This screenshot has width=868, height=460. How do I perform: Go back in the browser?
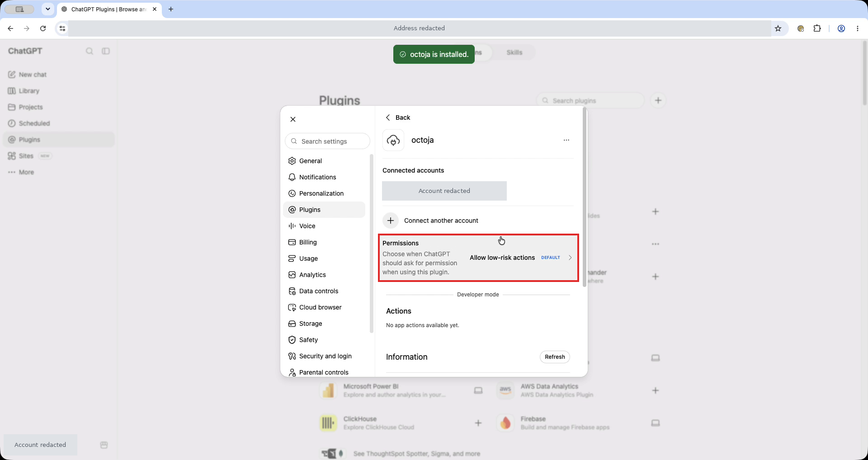coord(10,28)
